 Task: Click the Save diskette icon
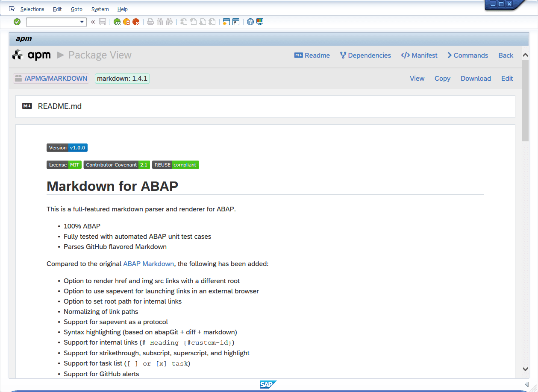(x=103, y=22)
